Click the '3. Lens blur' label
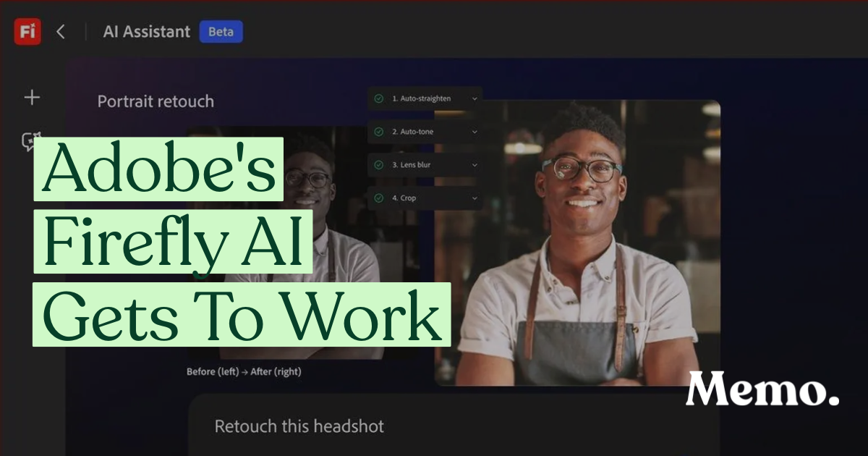Image resolution: width=868 pixels, height=456 pixels. pos(412,165)
